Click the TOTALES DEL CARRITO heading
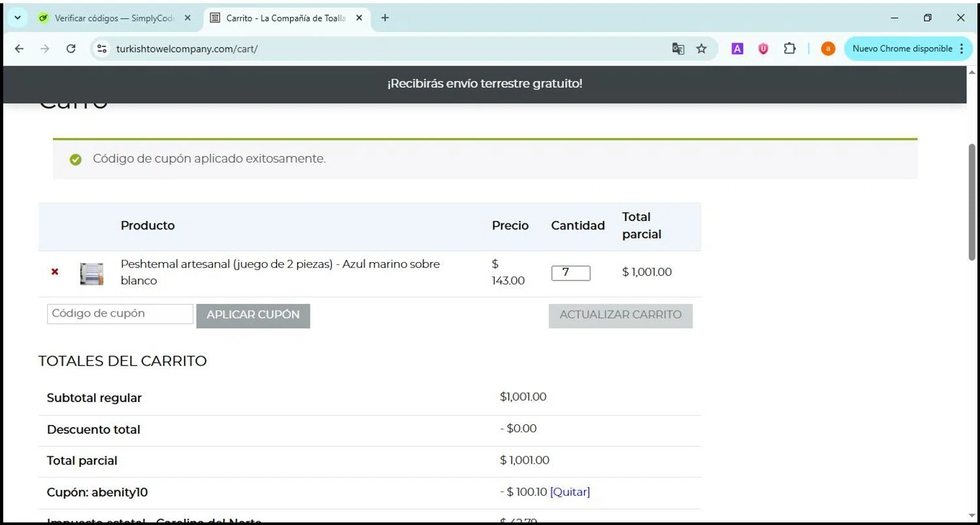The image size is (980, 525). [123, 361]
